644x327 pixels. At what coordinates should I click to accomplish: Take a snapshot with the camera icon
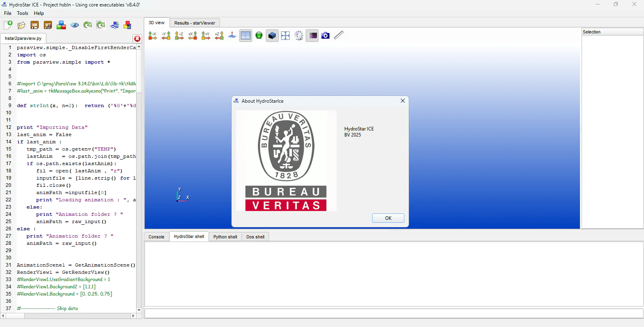325,35
